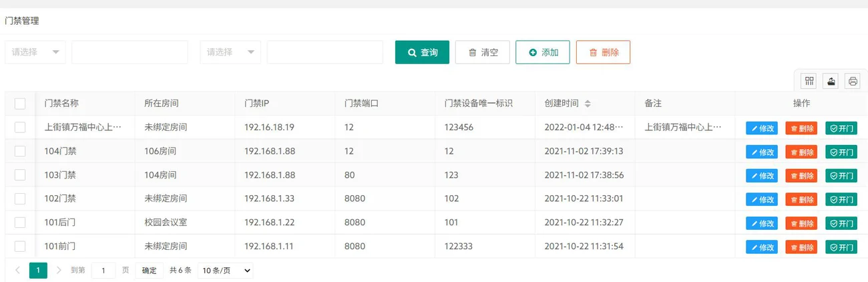The height and width of the screenshot is (282, 868).
Task: Click the device ID cell 122333
Action: (459, 246)
